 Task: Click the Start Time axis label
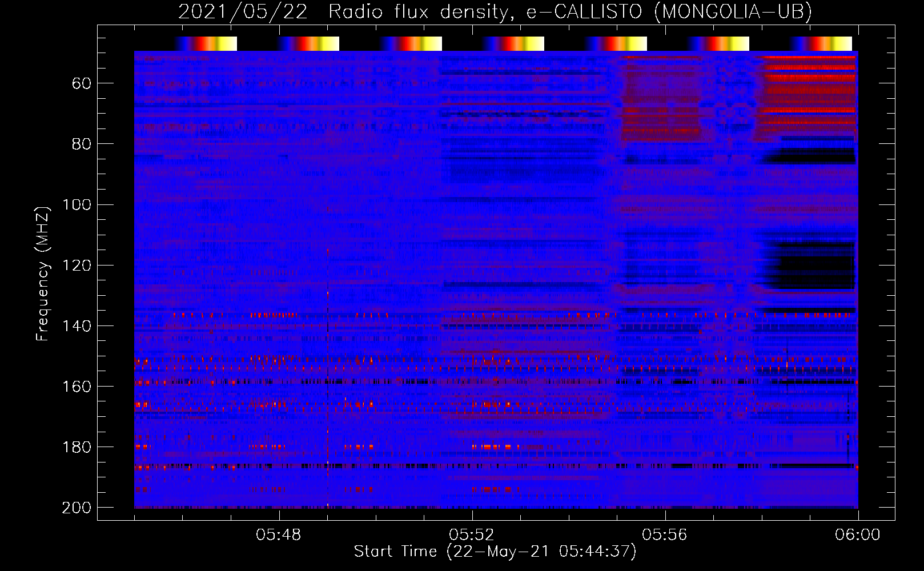coord(495,552)
